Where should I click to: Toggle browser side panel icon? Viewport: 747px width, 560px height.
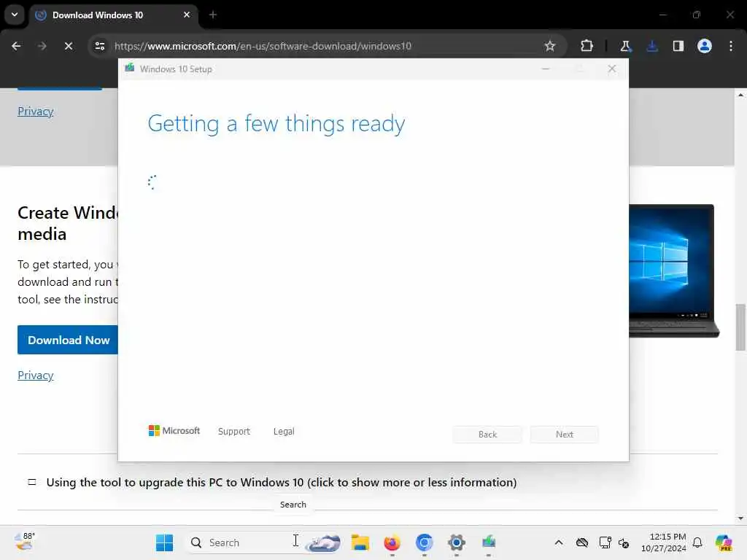pyautogui.click(x=678, y=46)
